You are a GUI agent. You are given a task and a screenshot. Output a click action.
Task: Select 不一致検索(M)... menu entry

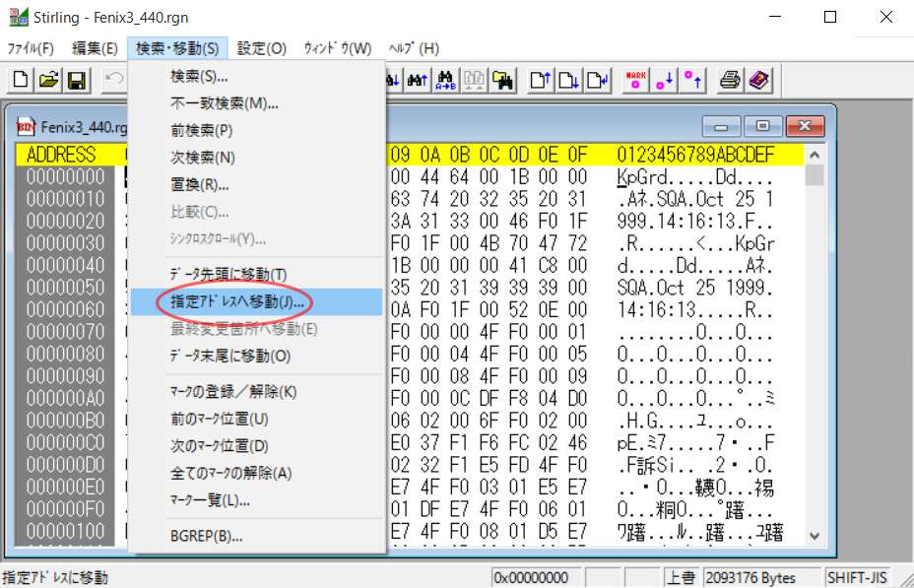tap(256, 103)
